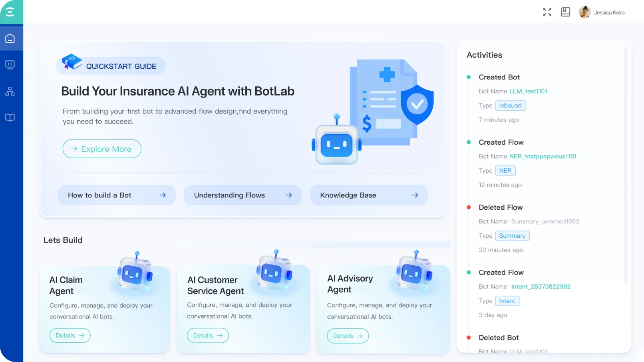Viewport: 644px width, 362px height.
Task: Click the Jessica Keira username text
Action: tap(609, 13)
